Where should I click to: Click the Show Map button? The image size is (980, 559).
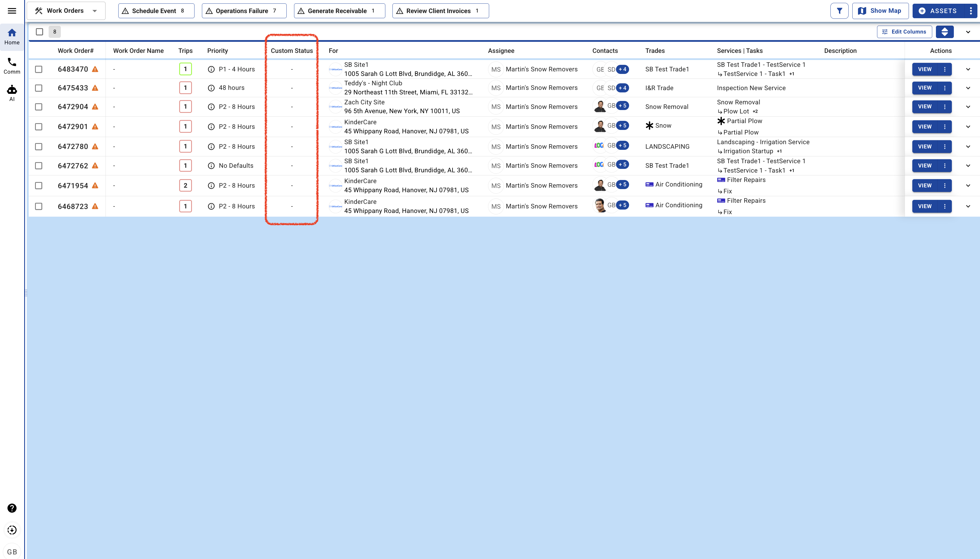click(880, 11)
